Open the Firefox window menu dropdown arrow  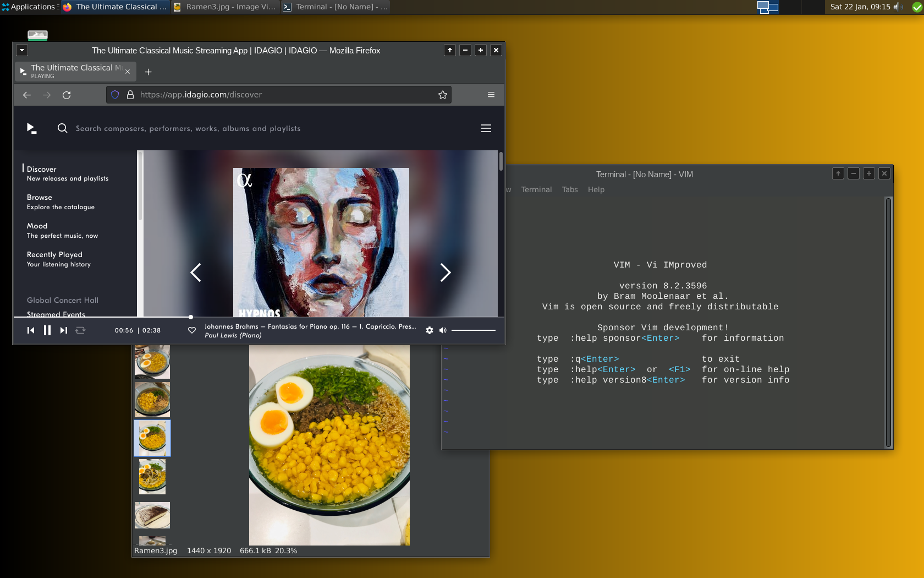click(22, 51)
